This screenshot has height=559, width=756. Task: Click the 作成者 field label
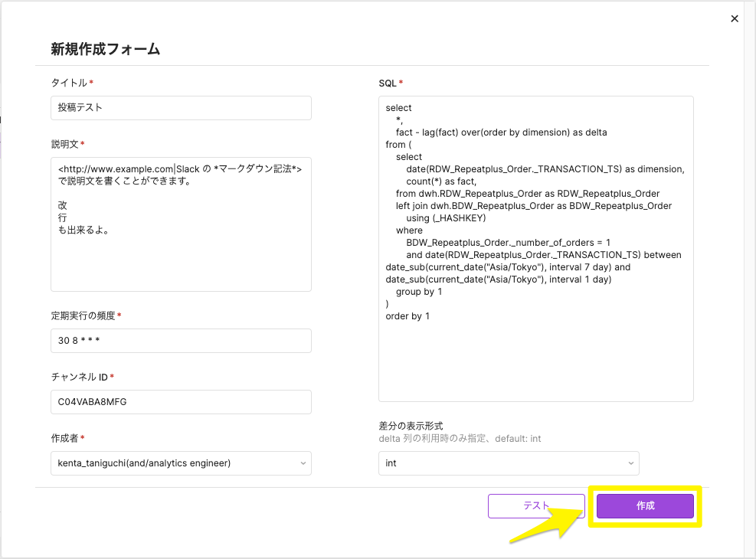(x=64, y=438)
